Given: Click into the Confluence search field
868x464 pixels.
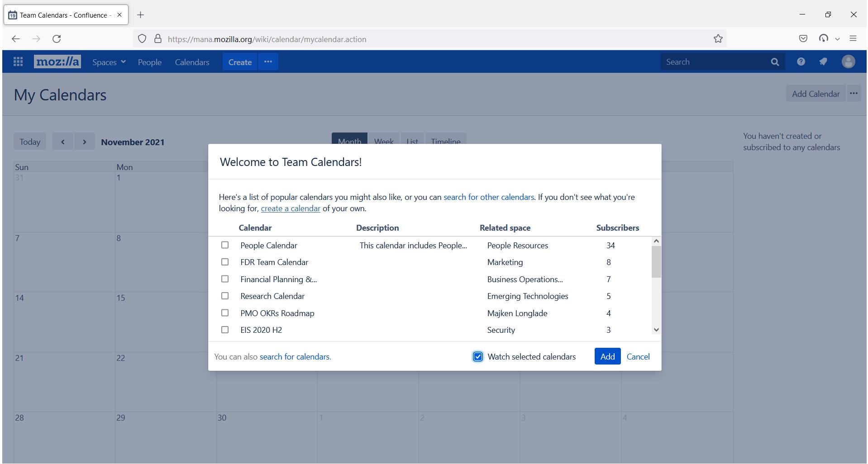Looking at the screenshot, I should tap(713, 62).
